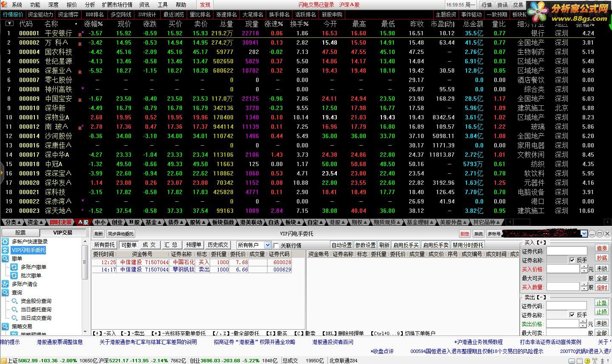Restore the VIP trading panel size
This screenshot has width=612, height=364.
(x=599, y=234)
